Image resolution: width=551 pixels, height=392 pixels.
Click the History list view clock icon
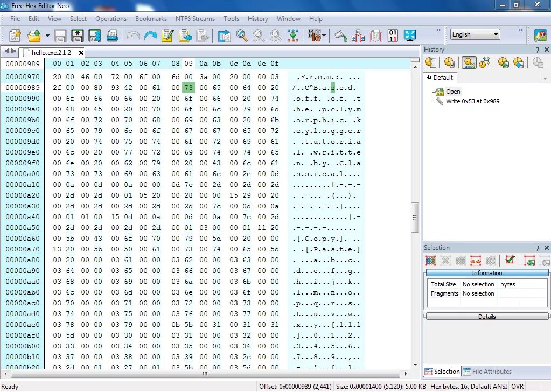coord(431,62)
